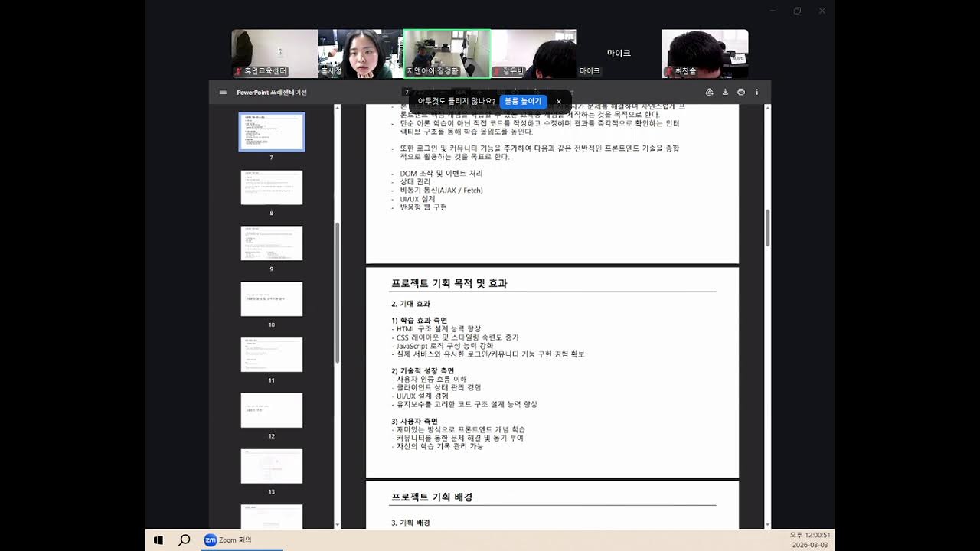Click the text 3) 사용자 측면
The width and height of the screenshot is (980, 551).
pyautogui.click(x=414, y=421)
